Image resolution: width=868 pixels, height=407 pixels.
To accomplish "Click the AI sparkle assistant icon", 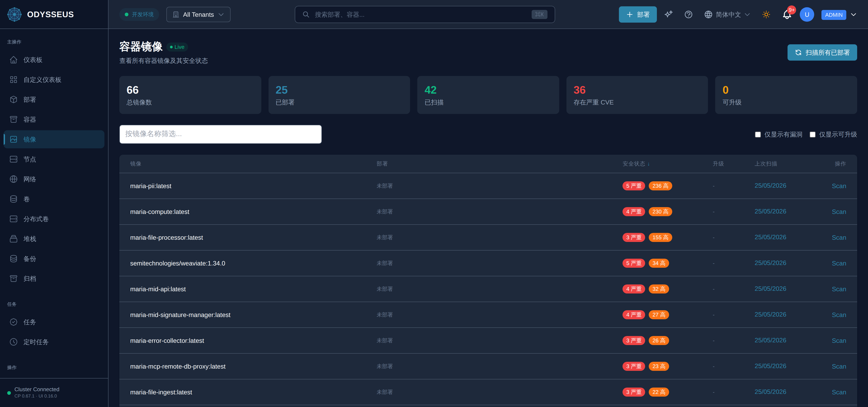I will click(x=668, y=14).
